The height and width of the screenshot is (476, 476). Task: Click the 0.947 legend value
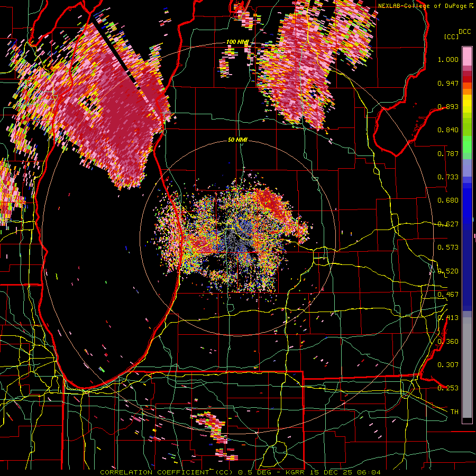tap(448, 83)
